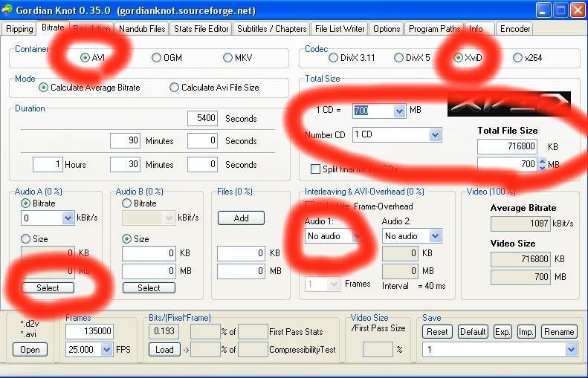Open Audio 1 interleaving dropdown
This screenshot has height=378, width=588.
coord(356,236)
